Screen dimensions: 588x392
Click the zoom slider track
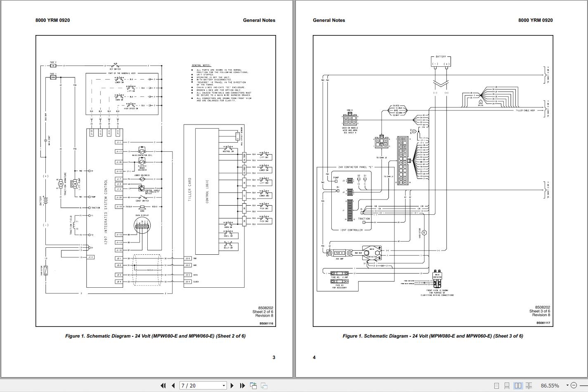pos(583,385)
